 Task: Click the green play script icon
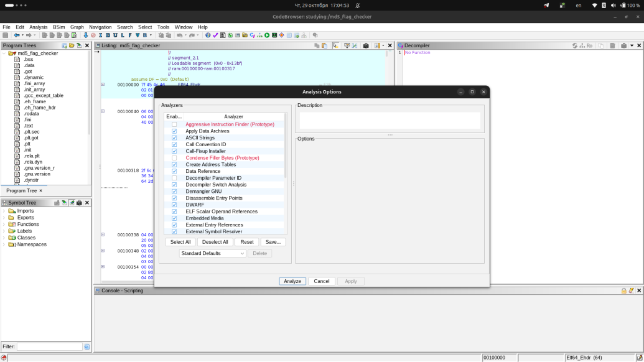click(x=267, y=35)
